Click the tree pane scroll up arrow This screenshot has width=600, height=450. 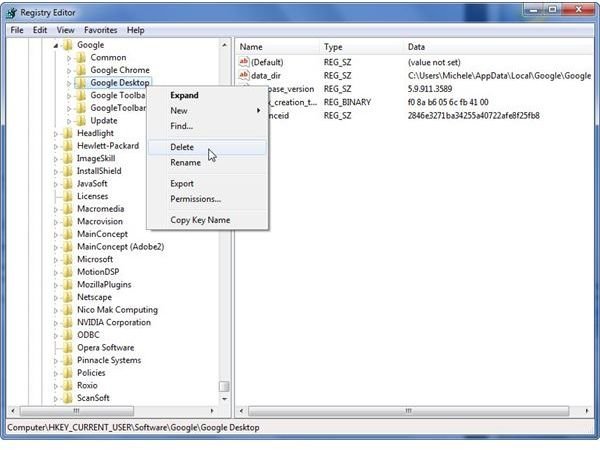(x=224, y=45)
